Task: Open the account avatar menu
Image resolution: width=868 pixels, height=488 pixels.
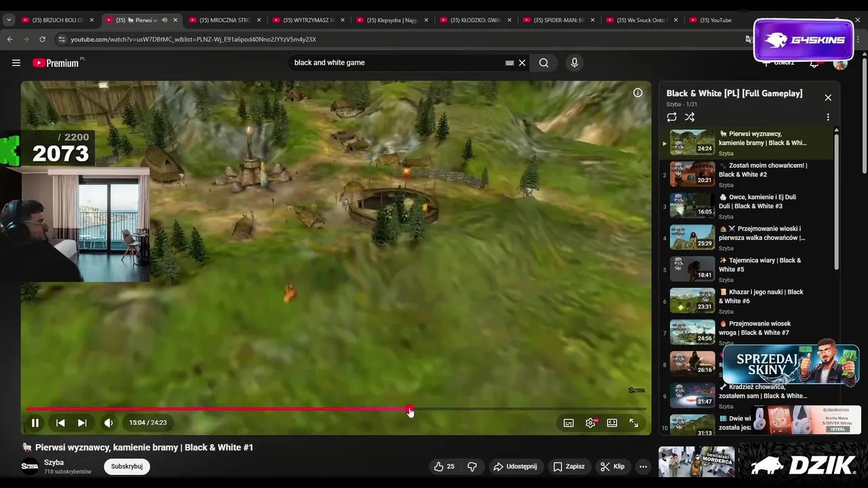Action: click(x=840, y=63)
